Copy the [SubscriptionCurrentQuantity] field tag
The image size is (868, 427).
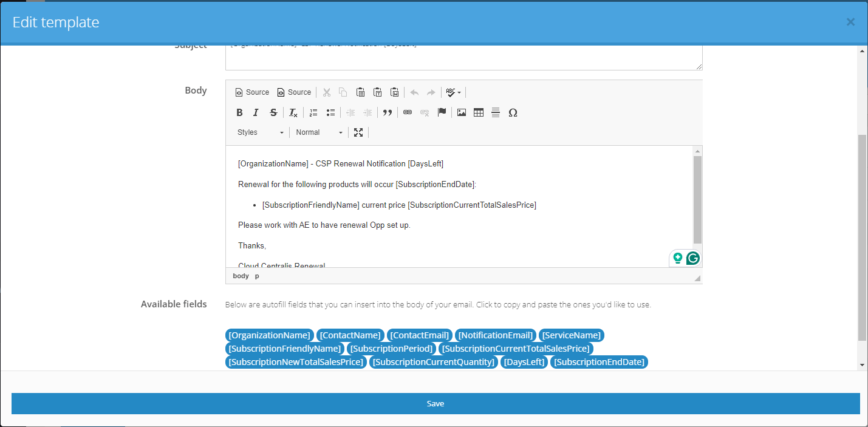434,362
